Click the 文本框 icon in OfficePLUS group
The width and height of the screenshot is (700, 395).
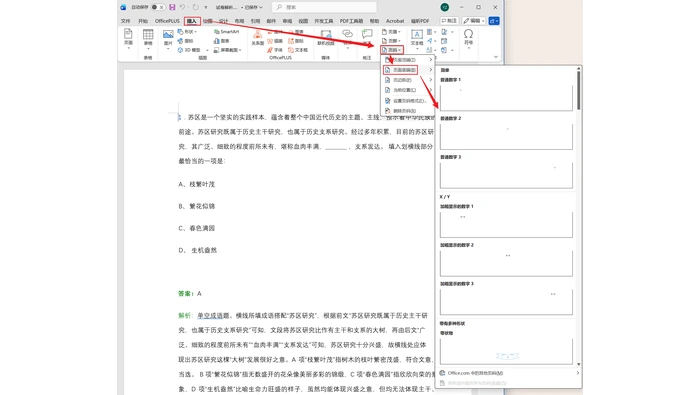tap(298, 50)
